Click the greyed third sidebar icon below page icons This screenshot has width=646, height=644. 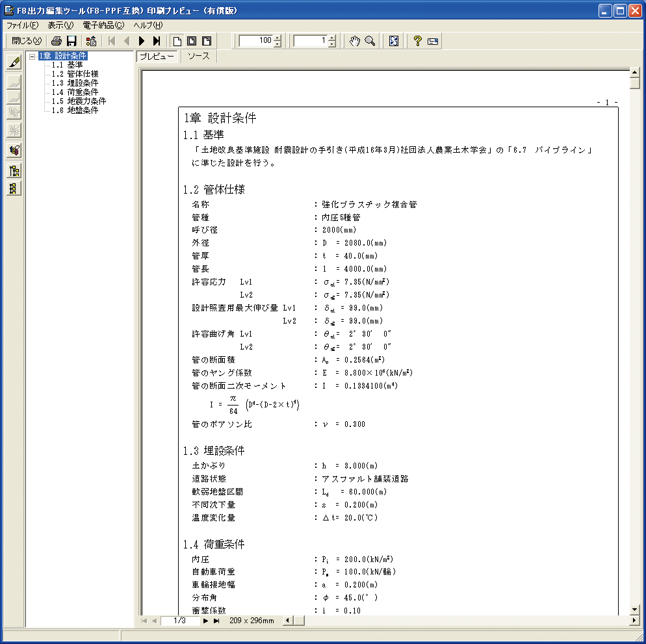[x=14, y=112]
